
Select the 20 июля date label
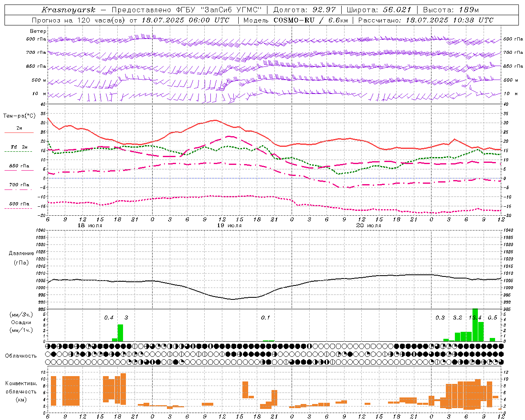tap(369, 226)
